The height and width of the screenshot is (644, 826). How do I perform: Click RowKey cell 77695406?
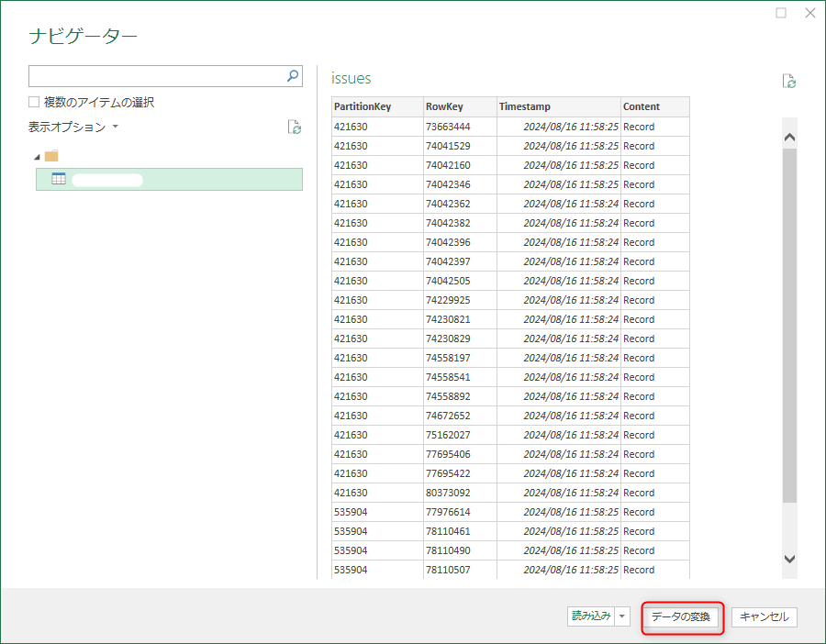pos(460,454)
